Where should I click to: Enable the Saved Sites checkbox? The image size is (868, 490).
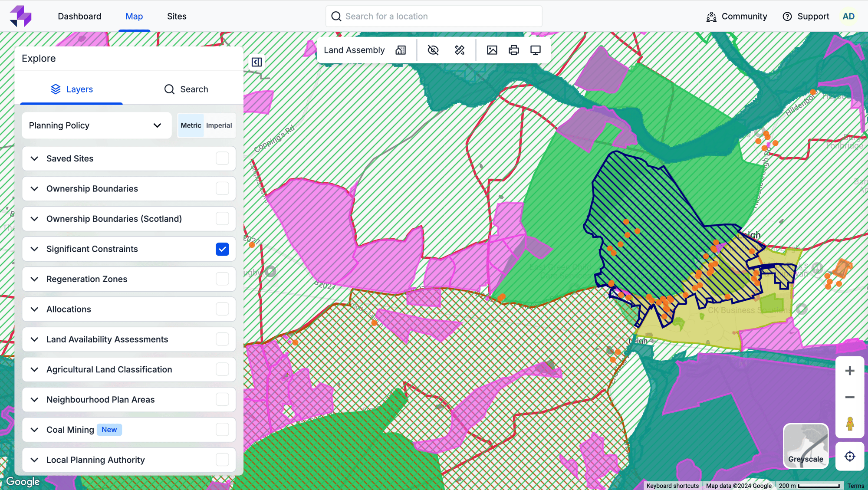pos(222,158)
